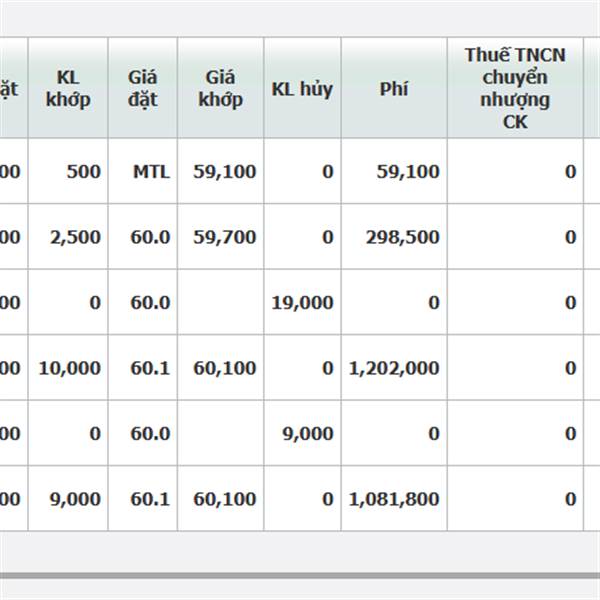Select Giá đặt 60.0 in the 19,000 row

point(143,302)
